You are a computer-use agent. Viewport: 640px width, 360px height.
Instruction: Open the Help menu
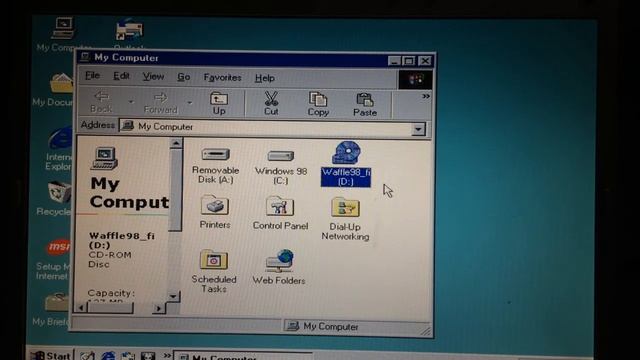264,78
